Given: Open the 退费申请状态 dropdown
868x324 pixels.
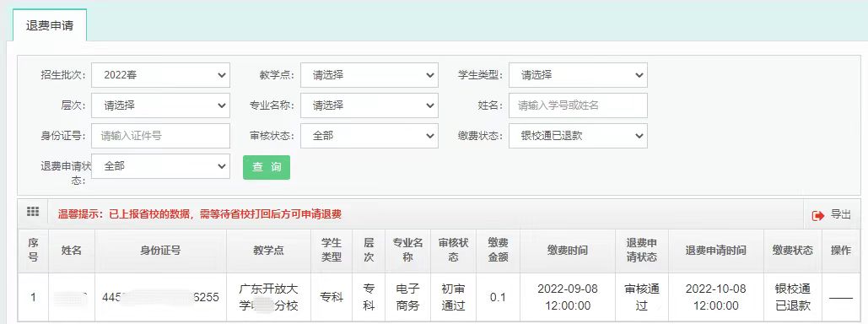Looking at the screenshot, I should (160, 166).
